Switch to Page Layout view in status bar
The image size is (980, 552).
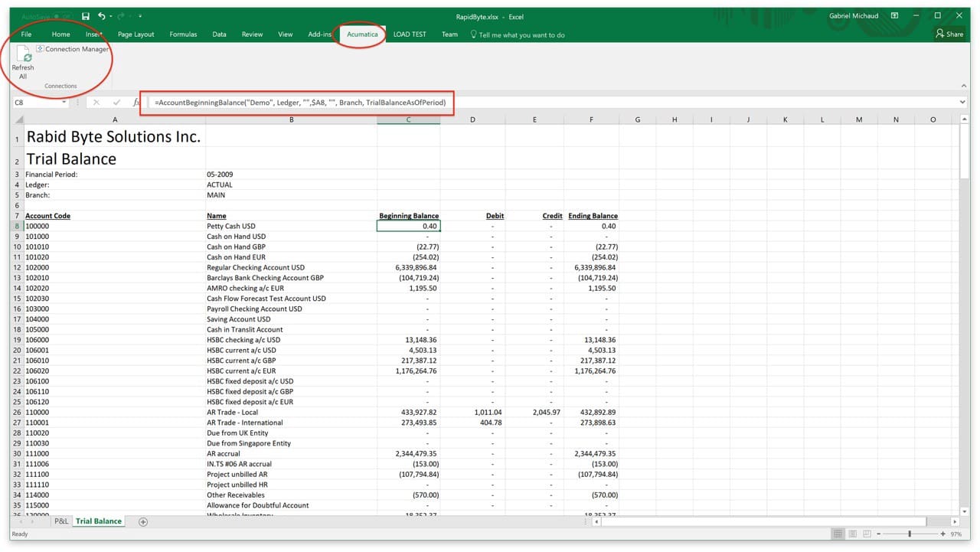[x=852, y=534]
